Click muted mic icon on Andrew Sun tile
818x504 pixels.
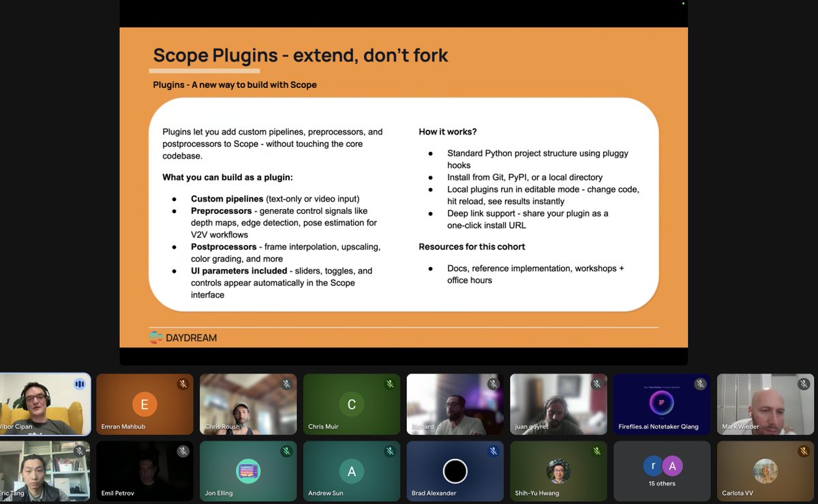coord(390,451)
